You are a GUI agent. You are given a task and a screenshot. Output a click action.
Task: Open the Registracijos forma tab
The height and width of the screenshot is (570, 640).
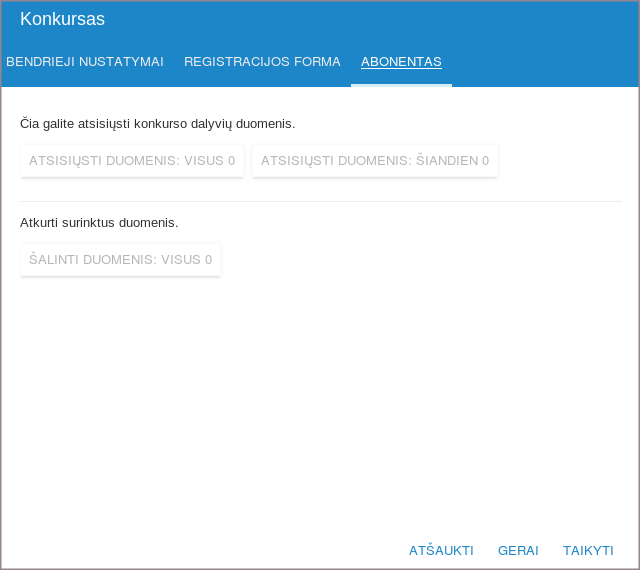point(262,62)
